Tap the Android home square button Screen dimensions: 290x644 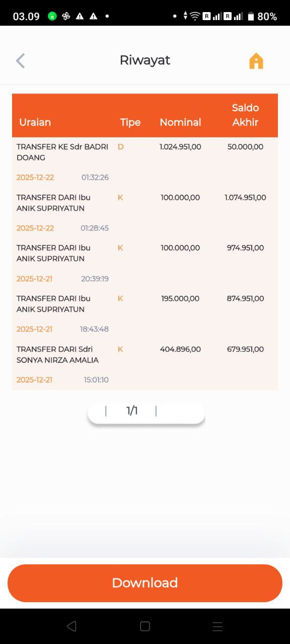coord(145,626)
